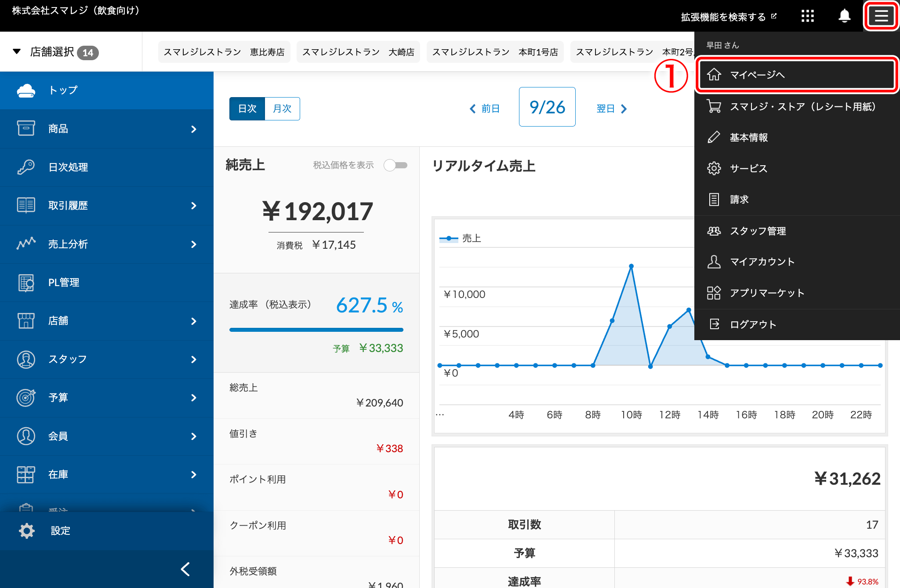Click the 日次処理 key icon
900x588 pixels.
pyautogui.click(x=26, y=167)
